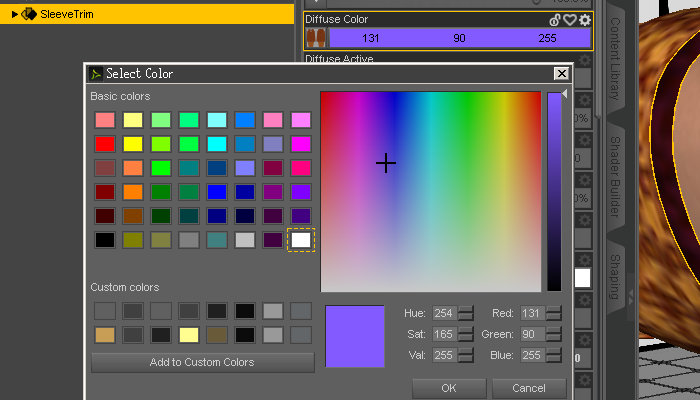The width and height of the screenshot is (700, 400).
Task: Click the vertical value brightness slider
Action: (x=554, y=192)
